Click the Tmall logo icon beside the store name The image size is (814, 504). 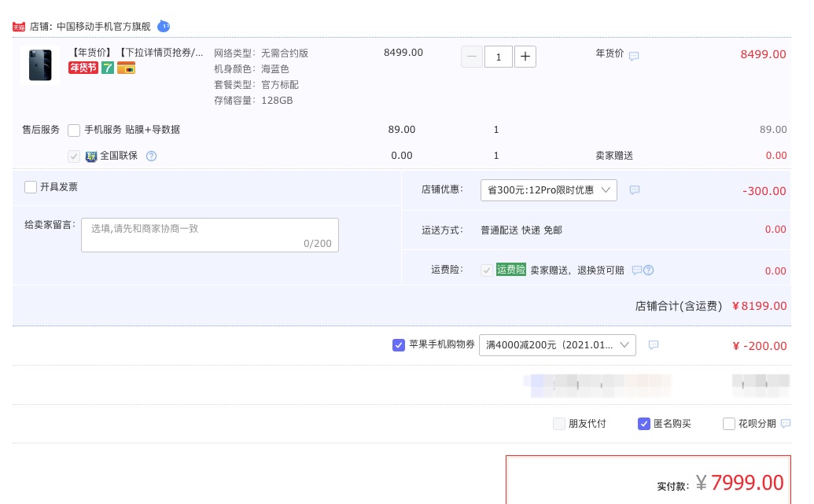coord(19,27)
